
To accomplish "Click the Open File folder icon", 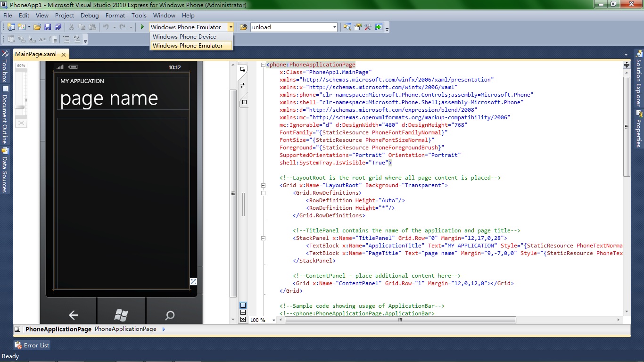I will click(37, 27).
